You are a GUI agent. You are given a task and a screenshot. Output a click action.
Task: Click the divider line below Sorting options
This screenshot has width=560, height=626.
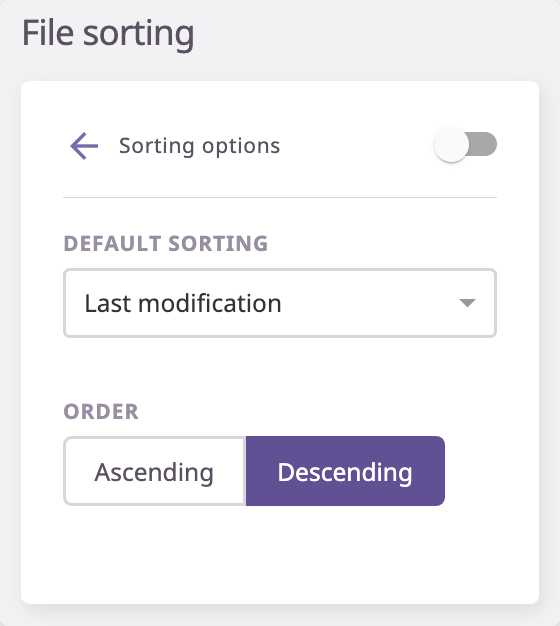pos(280,197)
